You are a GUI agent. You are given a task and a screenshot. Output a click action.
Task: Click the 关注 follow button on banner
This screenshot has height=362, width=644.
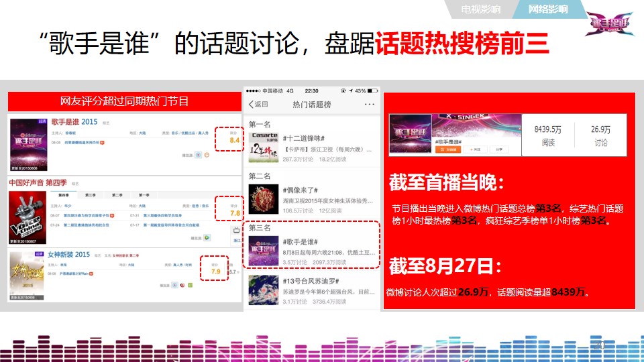475,149
